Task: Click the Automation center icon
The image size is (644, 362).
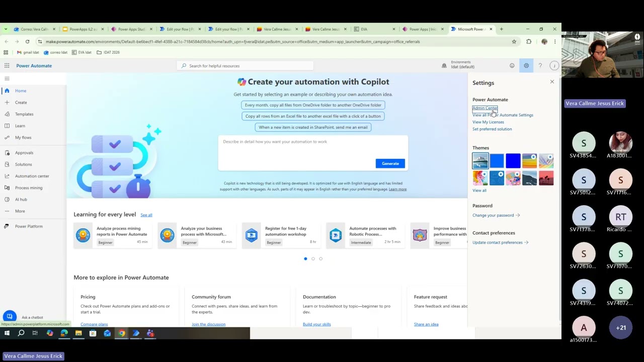Action: tap(7, 176)
